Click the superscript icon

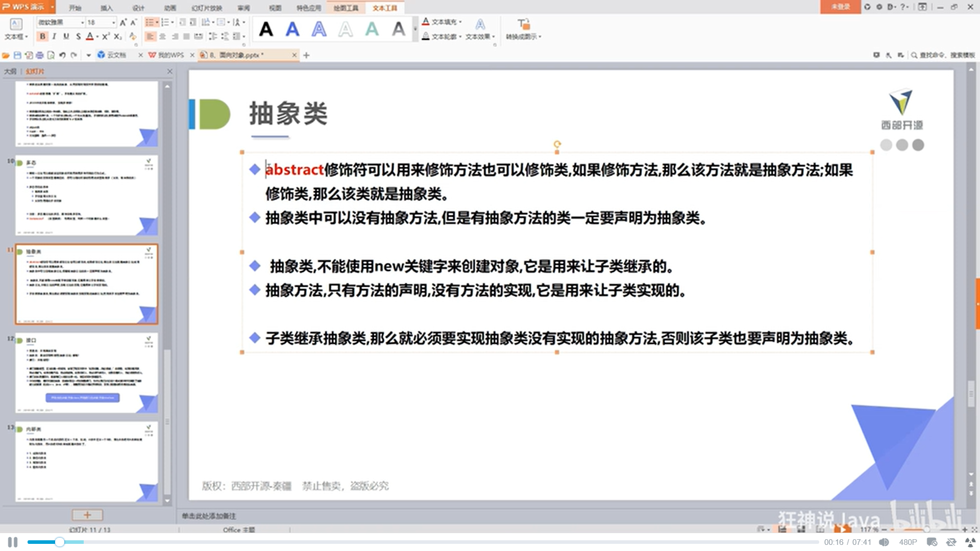105,37
